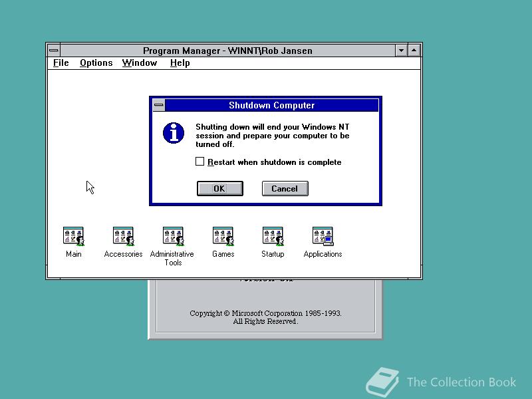Open the Help menu
Screen dimensions: 532x399
pos(180,63)
